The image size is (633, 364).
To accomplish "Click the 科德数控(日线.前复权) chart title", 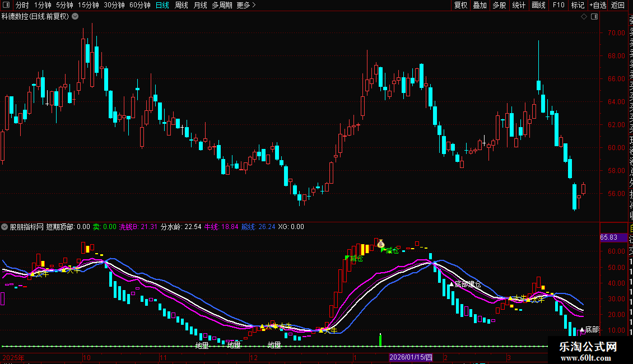I will 35,17.
